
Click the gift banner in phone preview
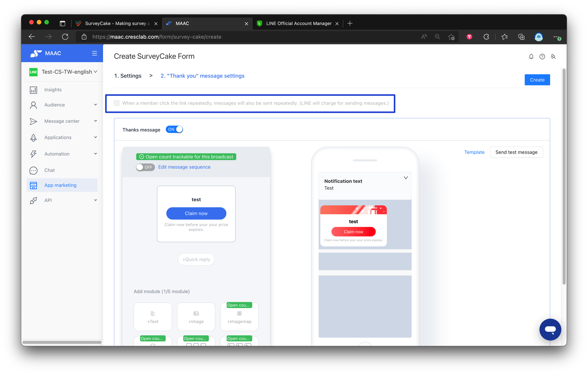353,210
